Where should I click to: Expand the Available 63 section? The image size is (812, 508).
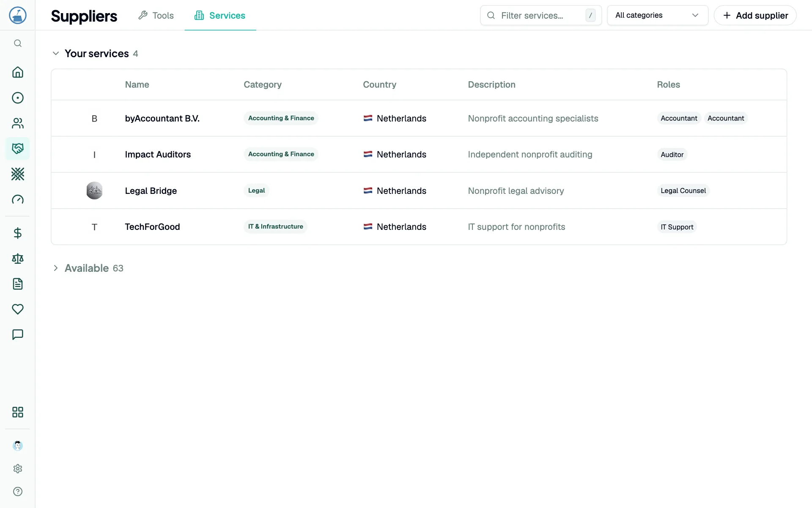tap(55, 268)
